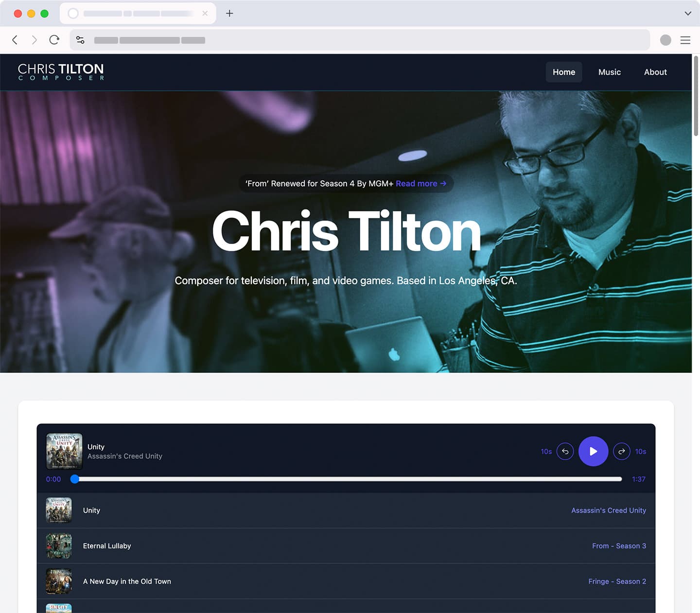
Task: Click the Fringe - Season 2 link
Action: point(617,581)
